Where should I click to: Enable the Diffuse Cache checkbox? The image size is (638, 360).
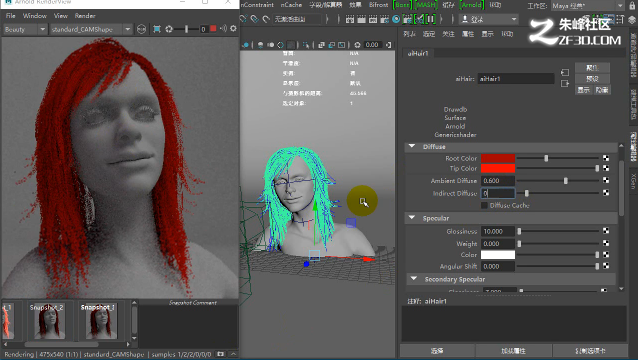(484, 205)
